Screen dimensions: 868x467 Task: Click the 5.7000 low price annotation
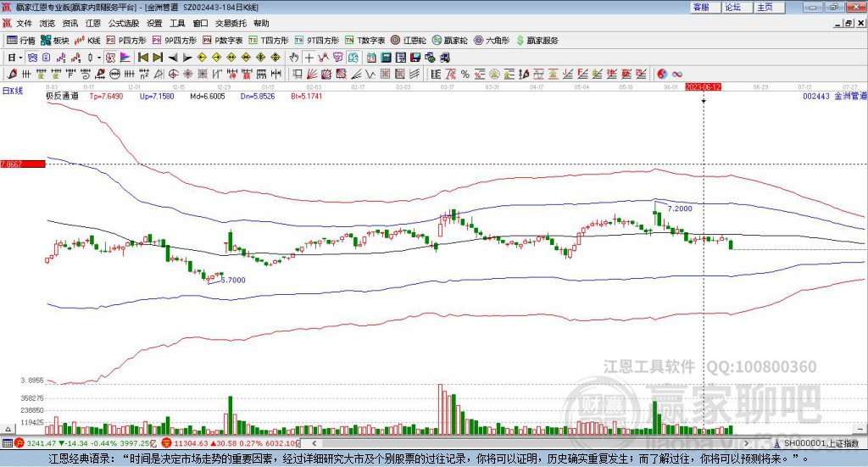point(233,280)
